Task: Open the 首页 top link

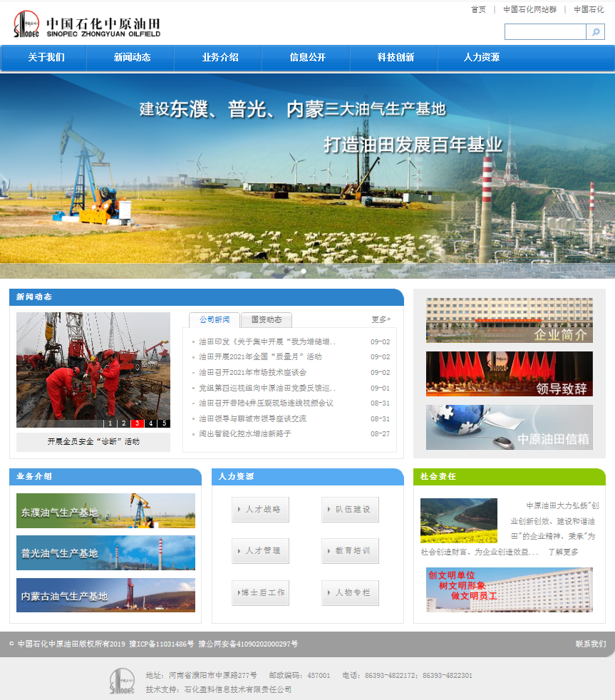Action: 478,9
